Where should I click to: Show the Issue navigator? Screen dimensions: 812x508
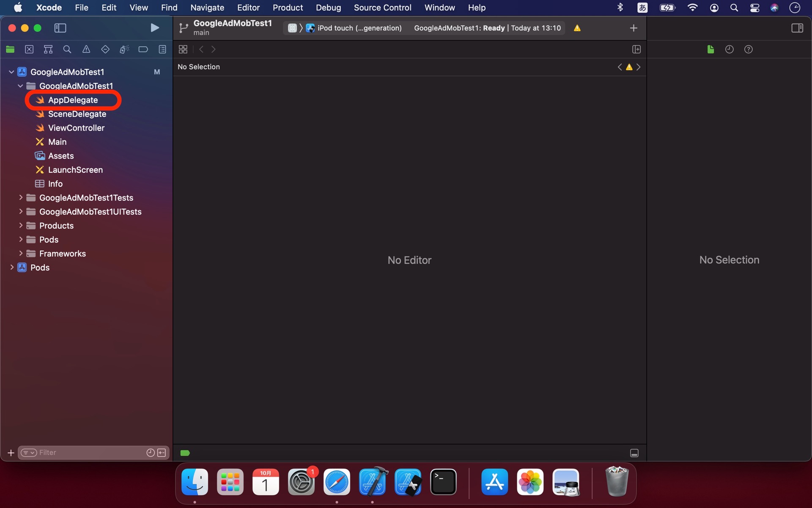point(86,50)
